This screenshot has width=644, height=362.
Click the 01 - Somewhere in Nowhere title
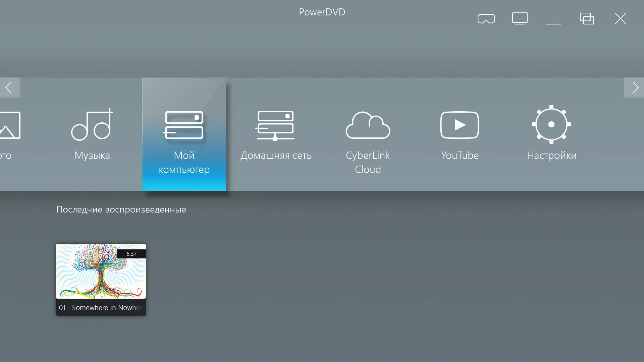click(100, 308)
